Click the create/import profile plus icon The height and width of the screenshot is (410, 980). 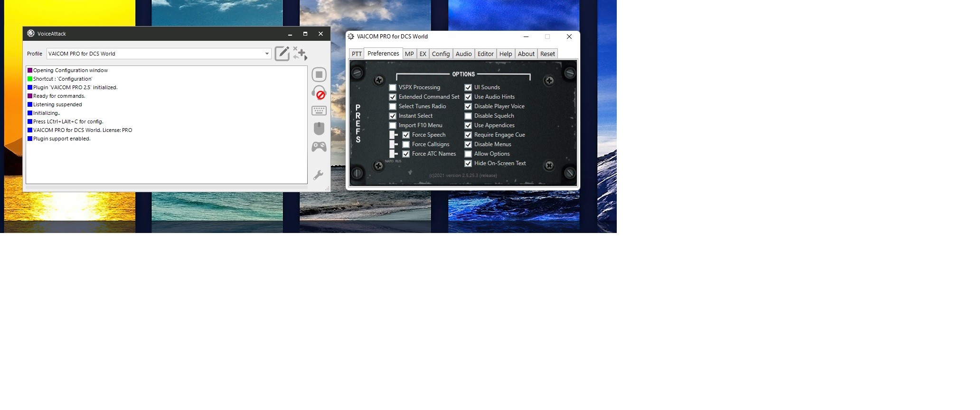(300, 54)
